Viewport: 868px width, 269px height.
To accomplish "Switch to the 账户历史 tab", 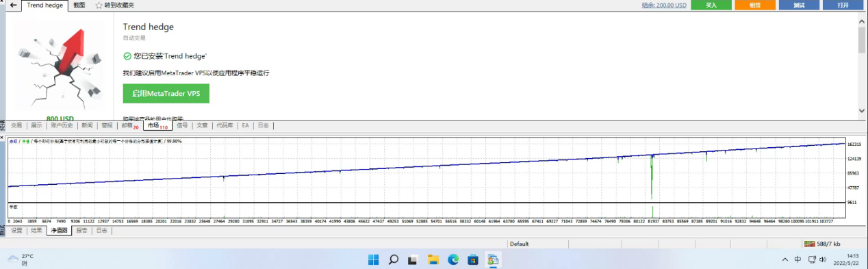I will [62, 125].
